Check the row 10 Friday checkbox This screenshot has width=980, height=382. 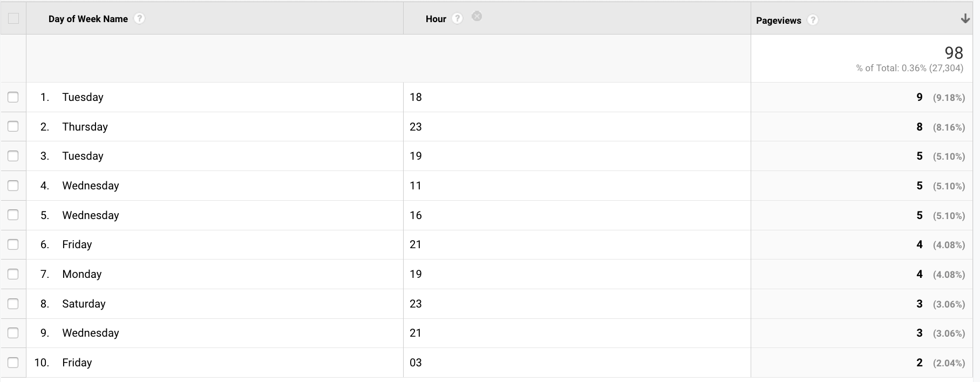click(13, 363)
